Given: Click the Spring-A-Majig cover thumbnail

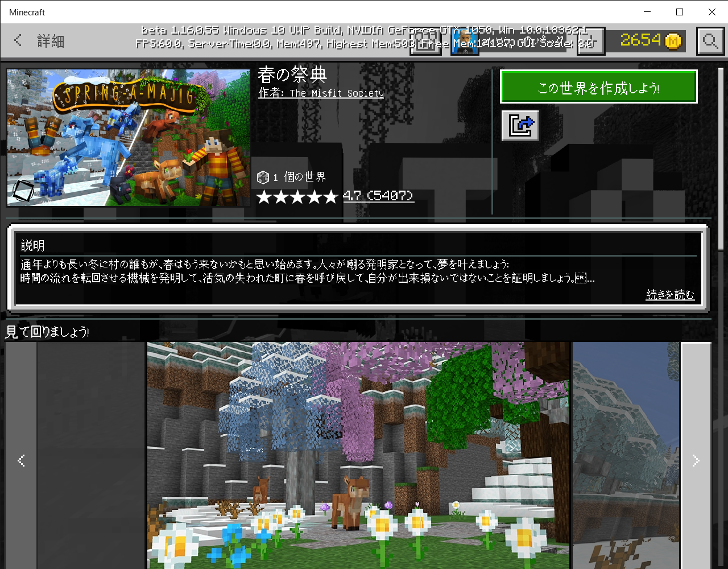Looking at the screenshot, I should [x=129, y=138].
